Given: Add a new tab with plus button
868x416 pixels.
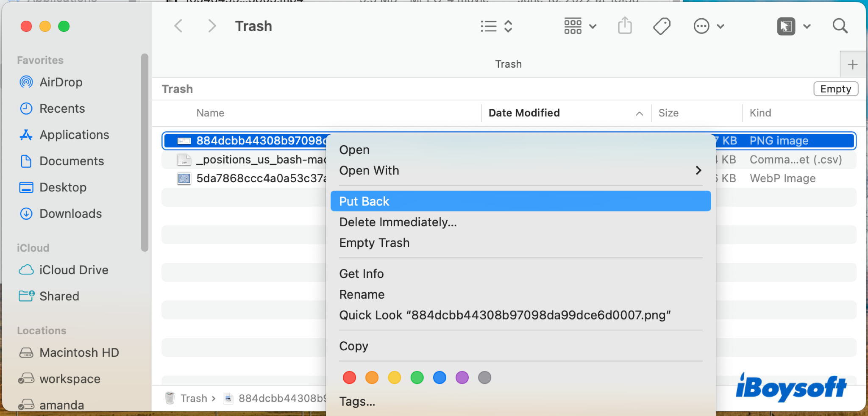Looking at the screenshot, I should coord(852,65).
